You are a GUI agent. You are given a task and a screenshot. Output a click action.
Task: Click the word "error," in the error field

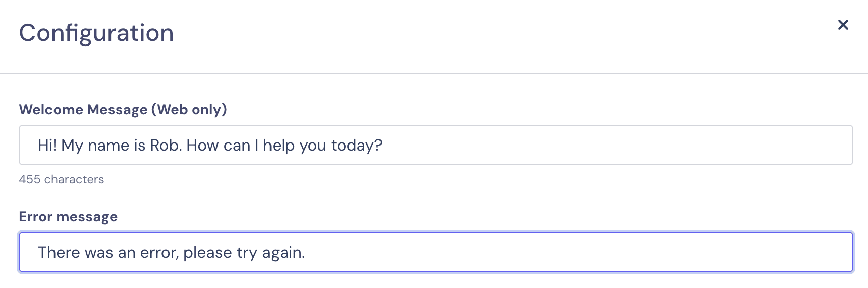[159, 253]
